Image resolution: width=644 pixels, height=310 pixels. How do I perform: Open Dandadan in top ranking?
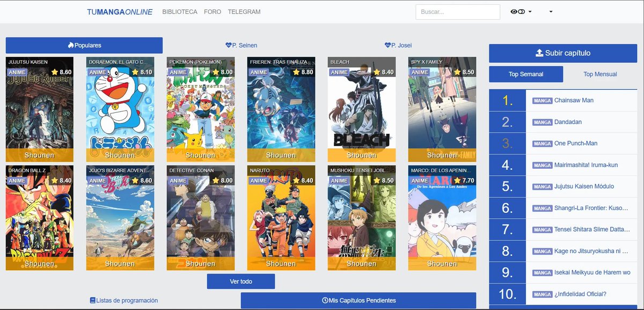(568, 122)
